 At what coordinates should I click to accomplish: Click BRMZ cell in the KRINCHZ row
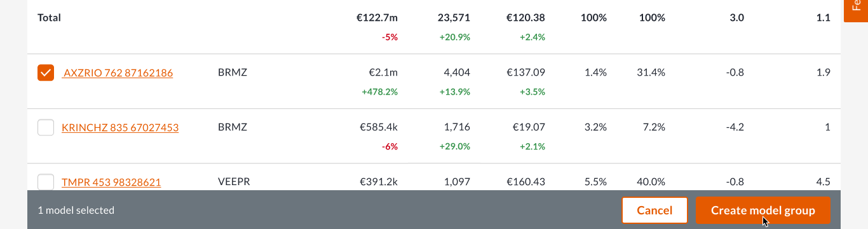tap(232, 127)
